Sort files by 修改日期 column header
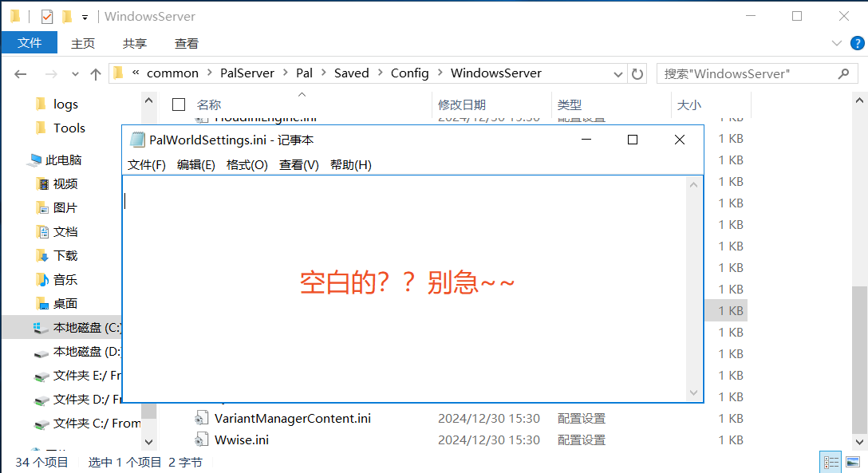Screen dimensions: 868x473 click(461, 104)
